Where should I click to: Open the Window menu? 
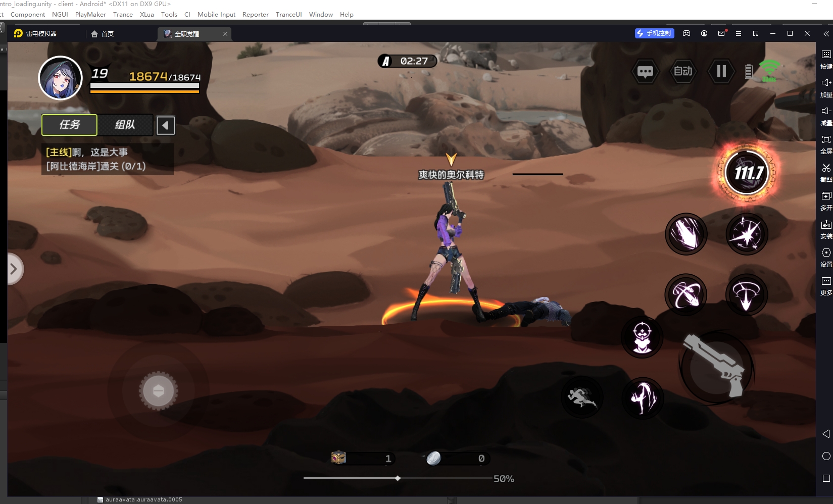coord(321,14)
